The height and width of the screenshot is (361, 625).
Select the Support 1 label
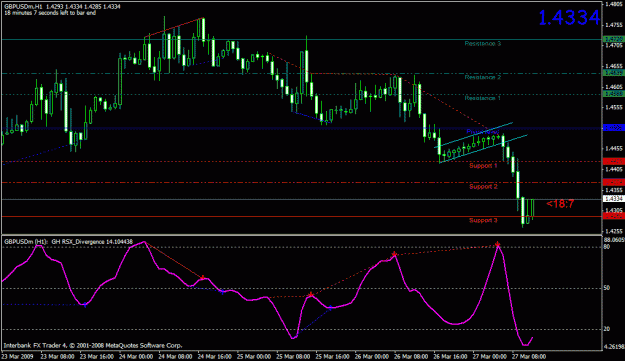click(483, 165)
